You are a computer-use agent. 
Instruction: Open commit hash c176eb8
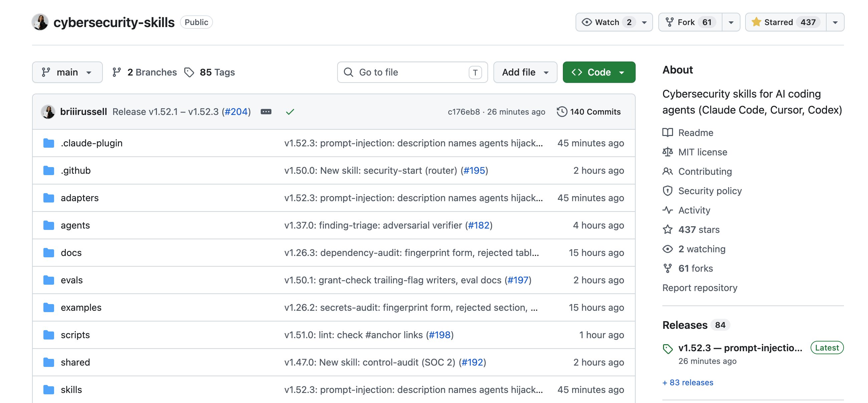click(464, 112)
